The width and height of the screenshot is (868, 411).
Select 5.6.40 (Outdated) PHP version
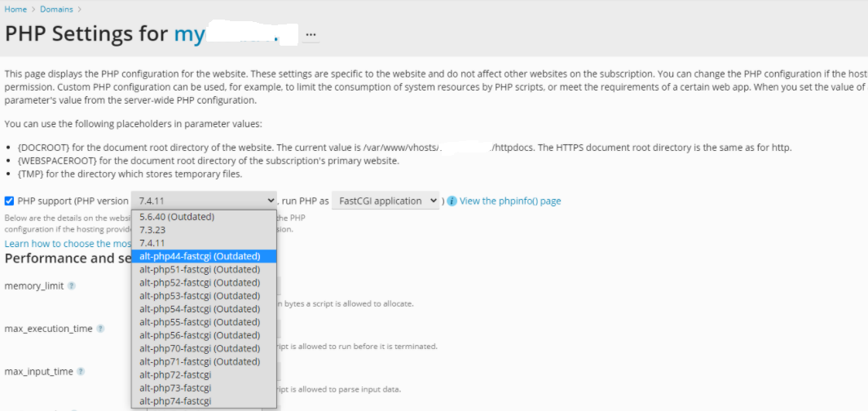pyautogui.click(x=204, y=217)
